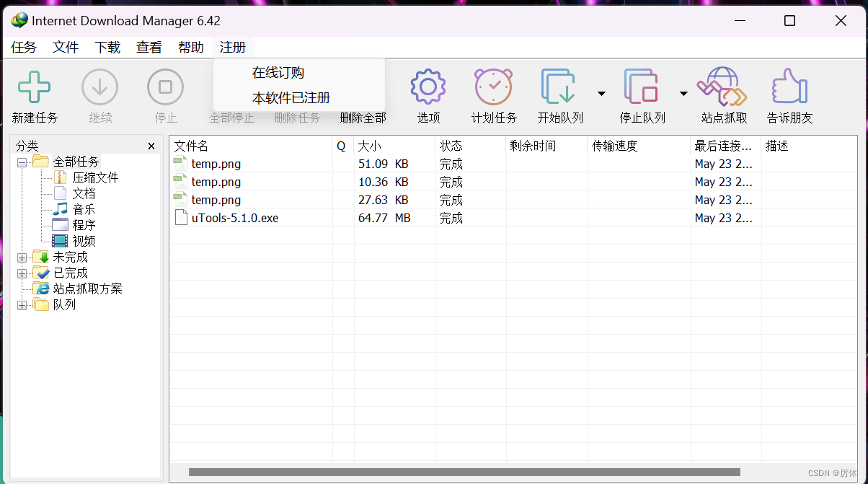
Task: Select the 队列 folder
Action: click(64, 304)
